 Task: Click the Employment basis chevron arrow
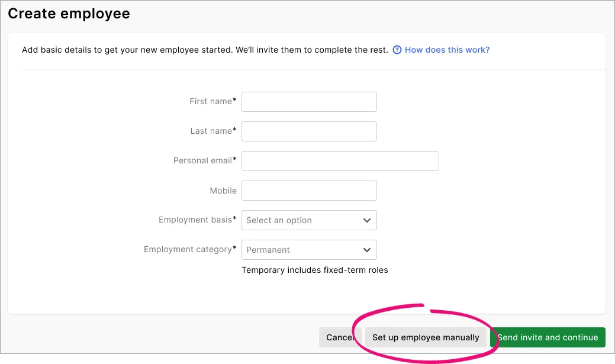tap(367, 220)
